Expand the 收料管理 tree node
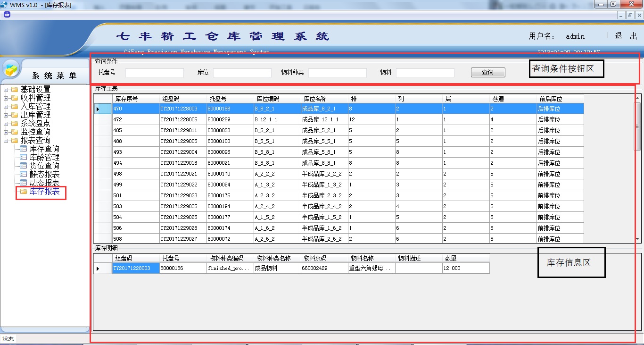 [6, 98]
